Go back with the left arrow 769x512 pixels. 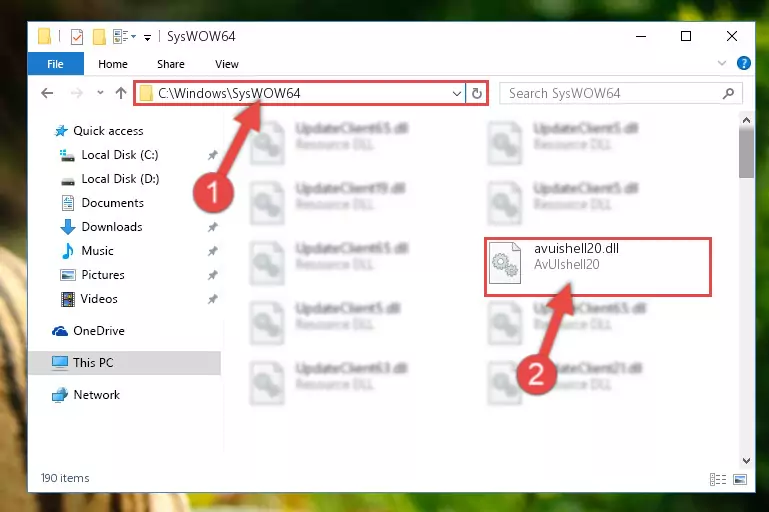(x=47, y=93)
